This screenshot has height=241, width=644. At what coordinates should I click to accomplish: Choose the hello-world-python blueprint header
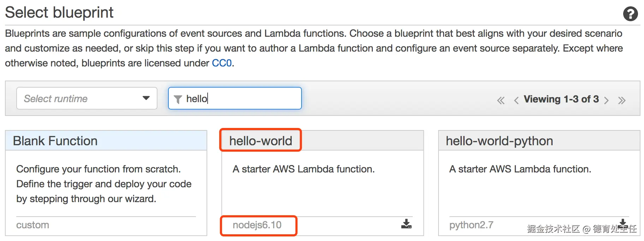(x=499, y=141)
